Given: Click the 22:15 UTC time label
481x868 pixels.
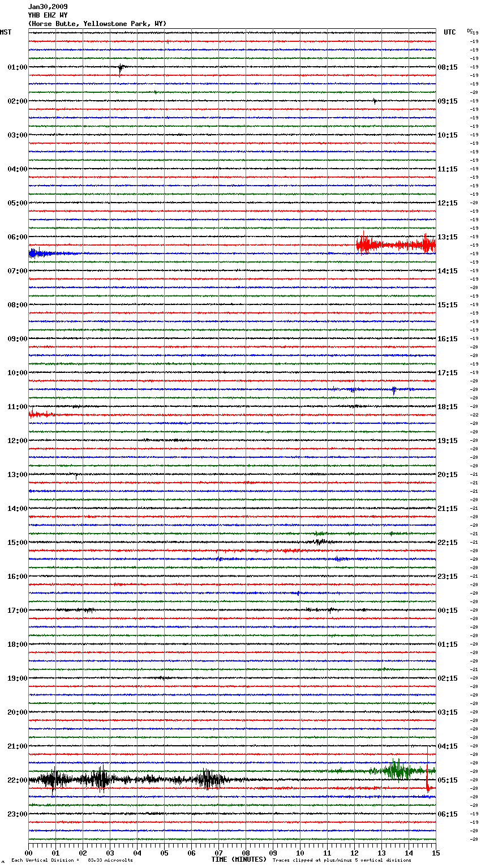Looking at the screenshot, I should pyautogui.click(x=448, y=543).
